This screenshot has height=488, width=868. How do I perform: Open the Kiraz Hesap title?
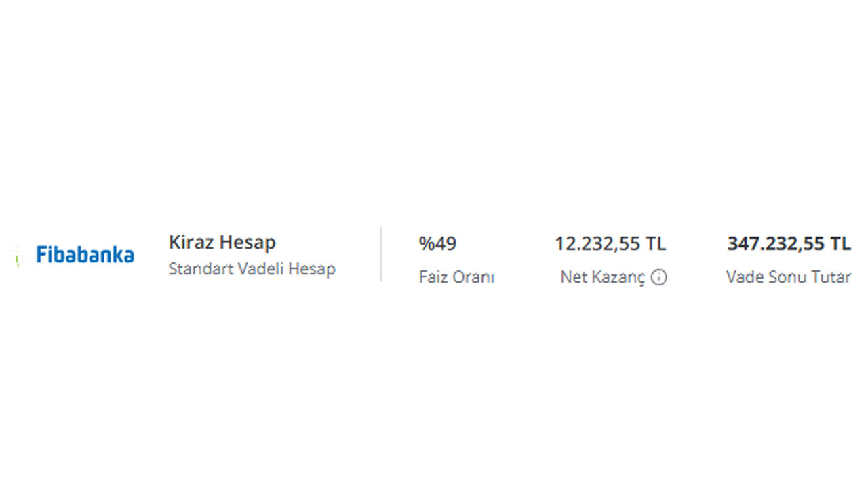tap(222, 243)
